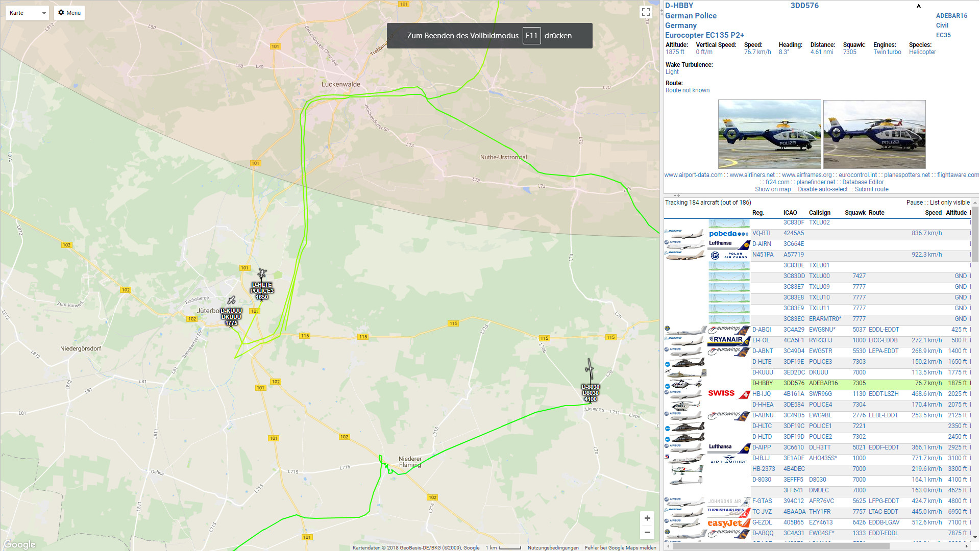Select the EI-FOL Ryanair row

click(817, 340)
